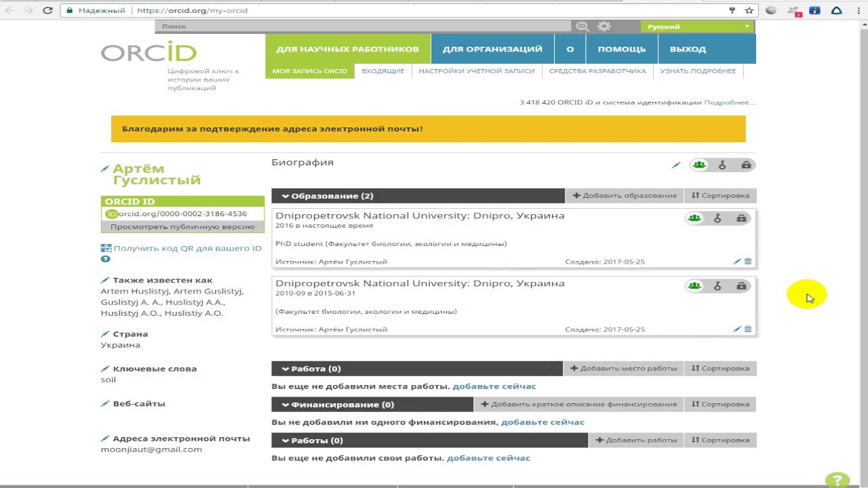Switch to НАСТРОЙКИ УЧЕТНОЙ ЗАПИСИ tab
The width and height of the screenshot is (868, 488).
[477, 71]
